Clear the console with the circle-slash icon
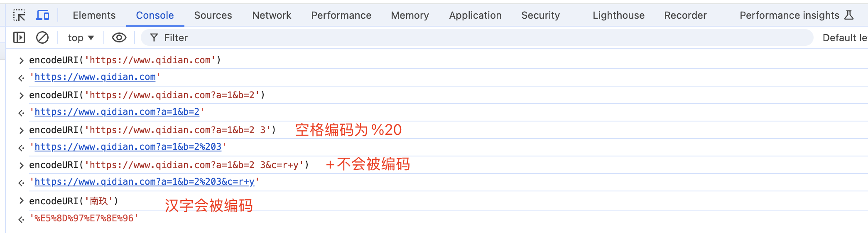 click(42, 38)
